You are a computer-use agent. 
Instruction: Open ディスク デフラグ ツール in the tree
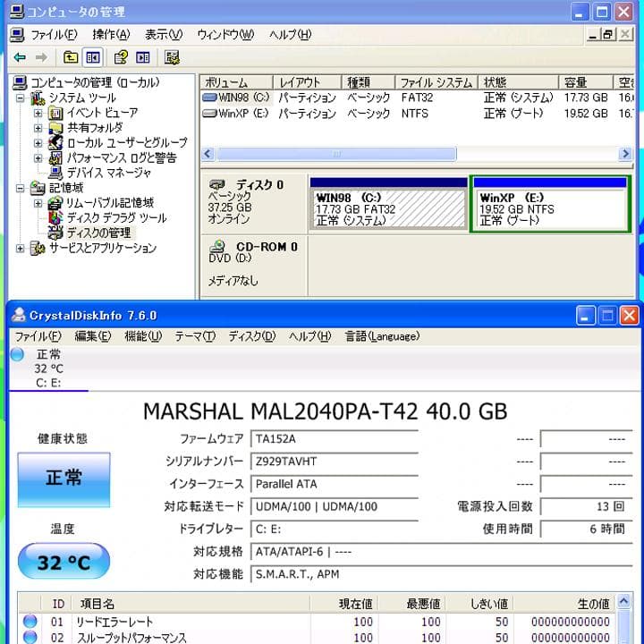[x=116, y=217]
